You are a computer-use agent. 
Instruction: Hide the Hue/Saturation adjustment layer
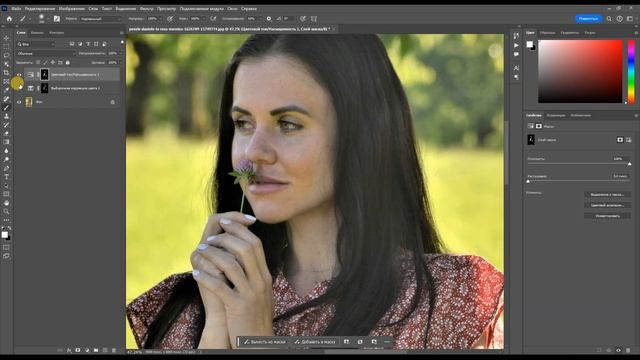19,75
